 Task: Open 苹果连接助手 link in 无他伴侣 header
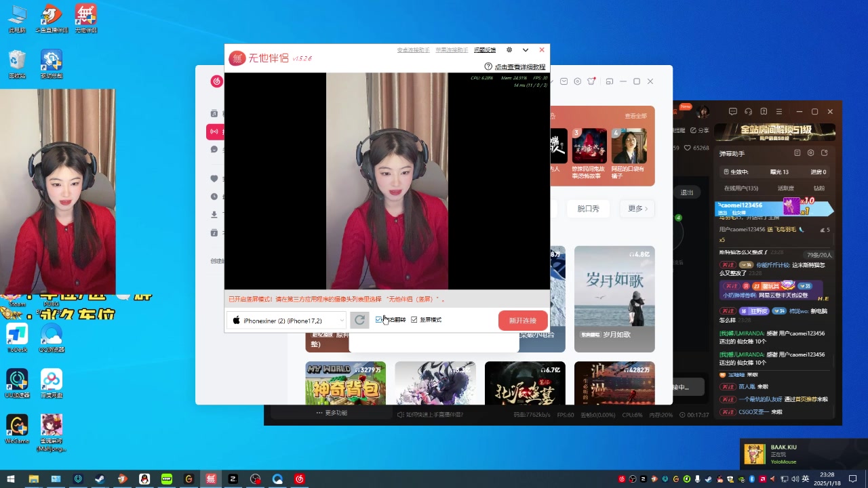pyautogui.click(x=452, y=50)
